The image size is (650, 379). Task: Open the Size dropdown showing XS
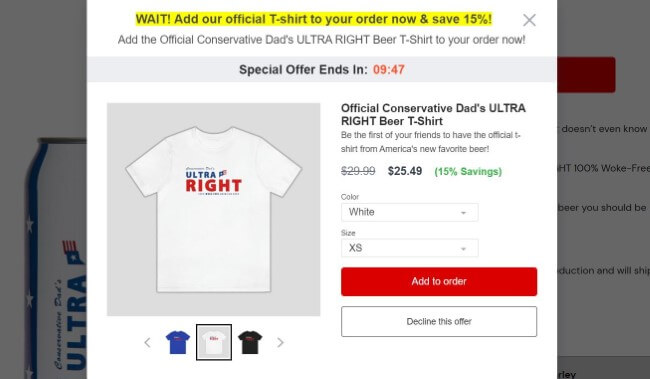pos(410,248)
